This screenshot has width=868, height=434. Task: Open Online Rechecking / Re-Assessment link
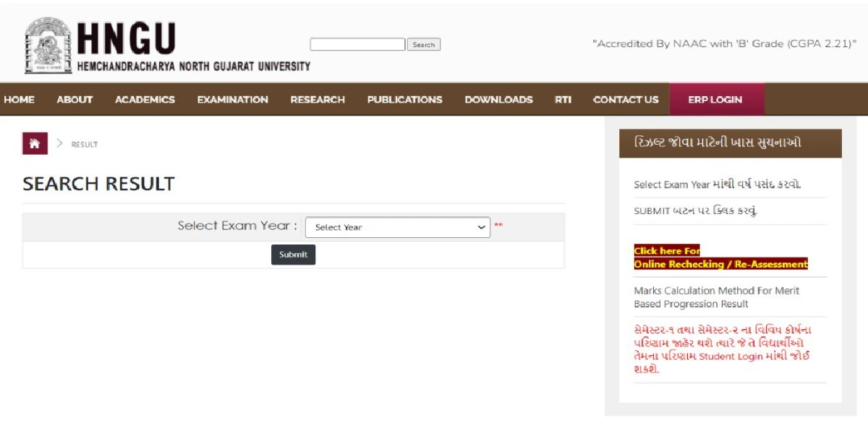click(x=720, y=264)
